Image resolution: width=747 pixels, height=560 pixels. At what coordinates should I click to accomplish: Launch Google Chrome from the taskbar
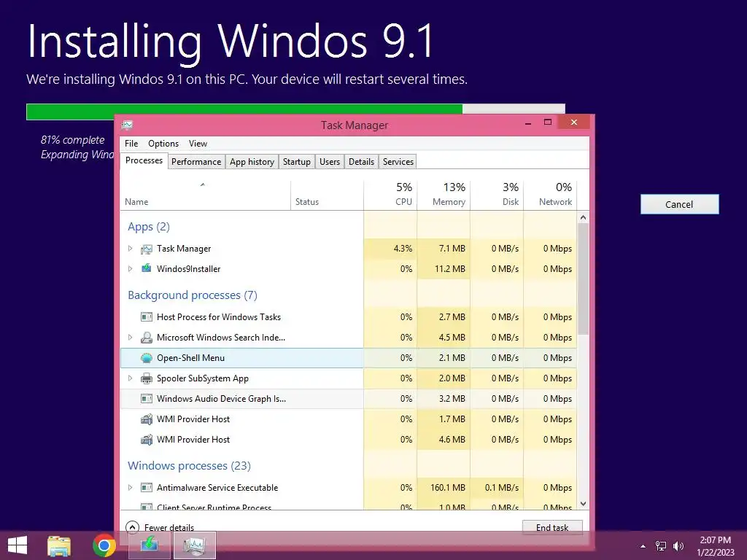click(104, 545)
